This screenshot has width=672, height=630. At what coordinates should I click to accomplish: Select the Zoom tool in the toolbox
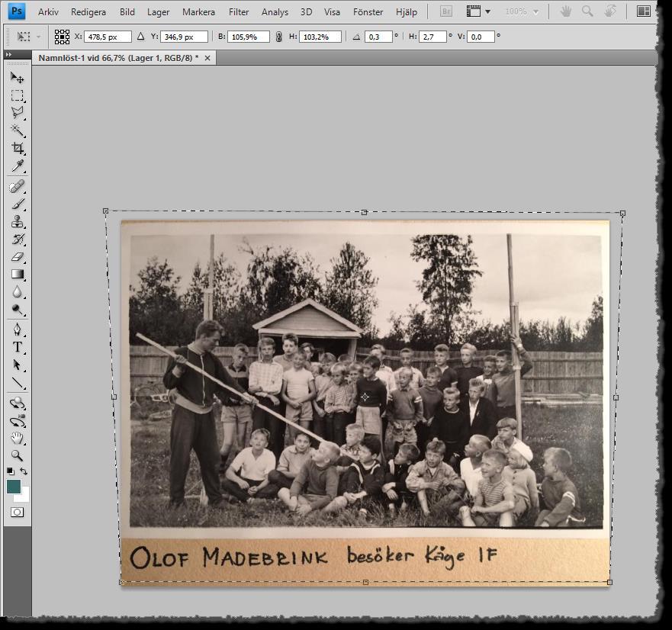tap(17, 455)
